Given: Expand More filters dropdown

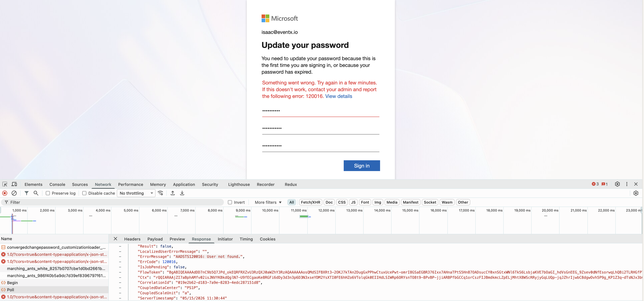Looking at the screenshot, I should click(268, 202).
